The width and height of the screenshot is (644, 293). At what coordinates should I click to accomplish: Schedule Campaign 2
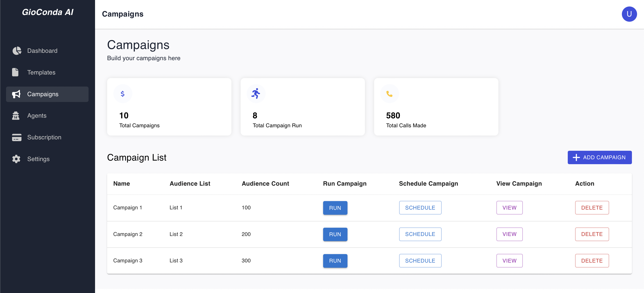tap(420, 234)
